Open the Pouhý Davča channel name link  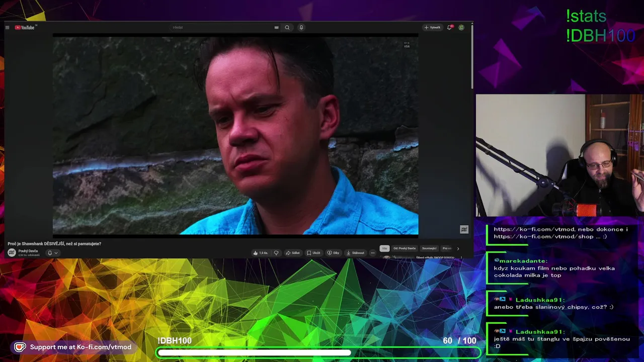pos(28,251)
